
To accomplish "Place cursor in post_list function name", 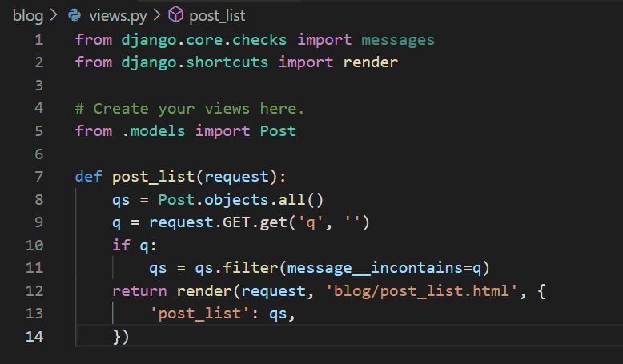I will 154,177.
